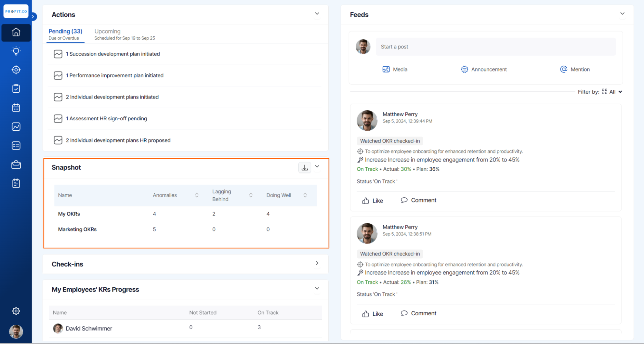Screen dimensions: 644x344
Task: Open the calendar icon in sidebar
Action: (16, 108)
